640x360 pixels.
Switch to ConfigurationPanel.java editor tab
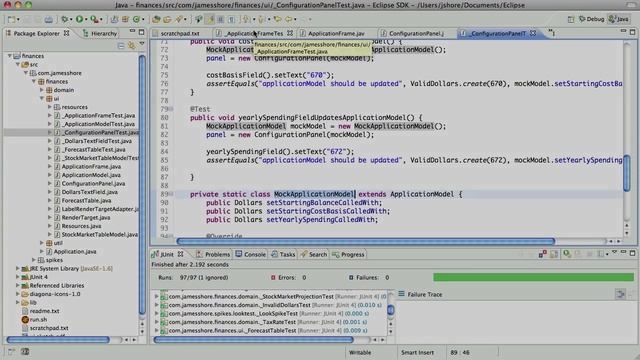click(416, 33)
